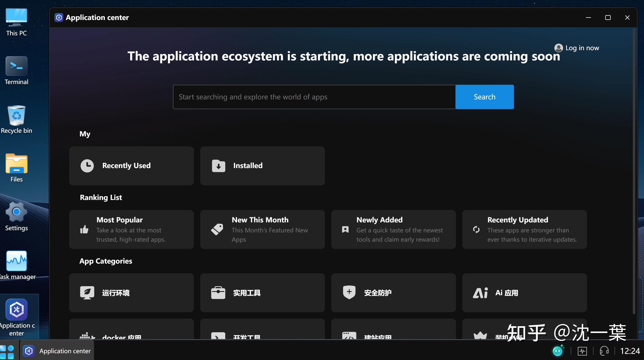The width and height of the screenshot is (644, 360).
Task: Click the headset support tray icon
Action: pos(604,351)
